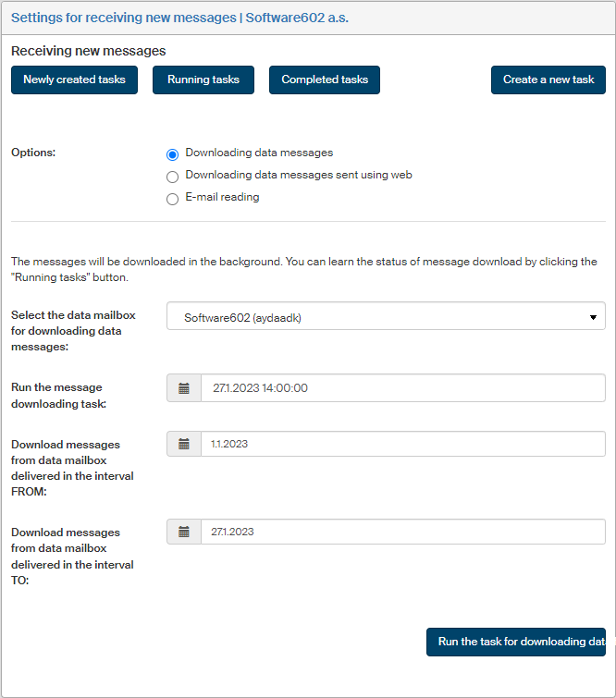Click the run task date-time field

coord(402,388)
